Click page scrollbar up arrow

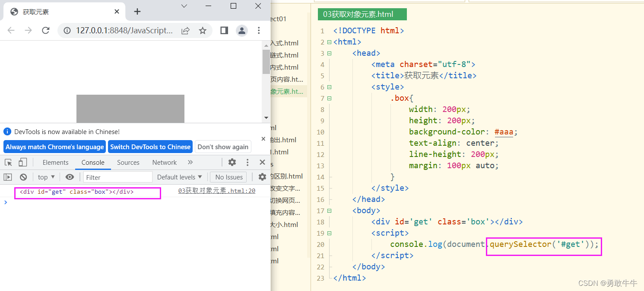pos(266,45)
